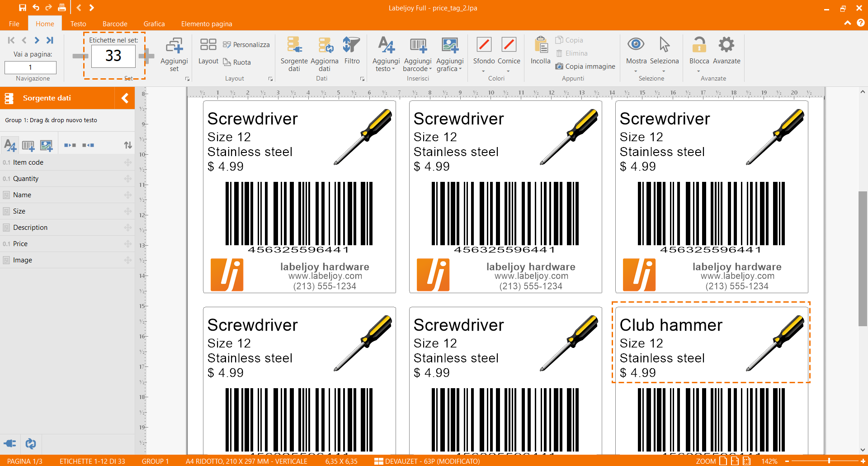This screenshot has height=466, width=868.
Task: Go to the next page
Action: (x=37, y=40)
